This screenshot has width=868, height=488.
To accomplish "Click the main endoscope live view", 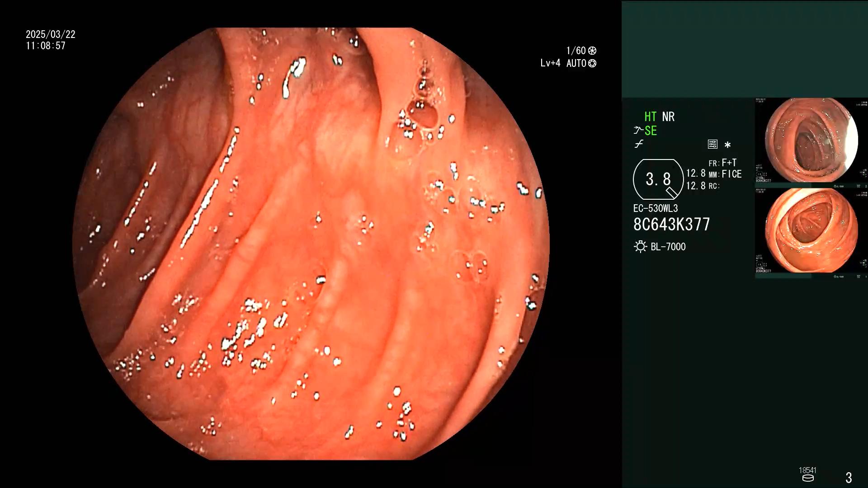I will [311, 244].
